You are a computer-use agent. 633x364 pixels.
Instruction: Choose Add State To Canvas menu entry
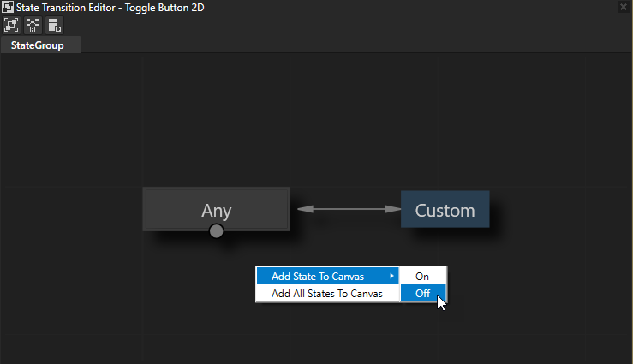coord(316,276)
